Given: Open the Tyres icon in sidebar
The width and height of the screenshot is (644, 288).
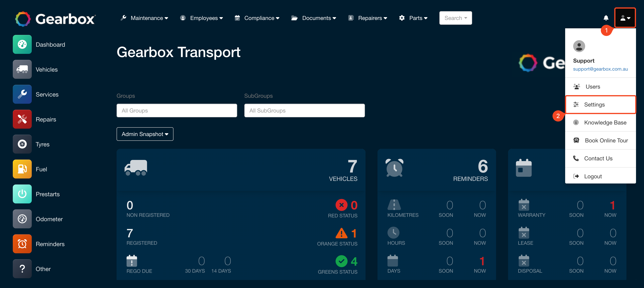Looking at the screenshot, I should [x=22, y=144].
